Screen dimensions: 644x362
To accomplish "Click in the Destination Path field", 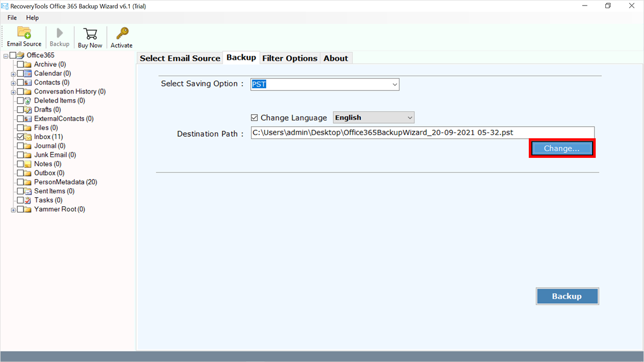I will pyautogui.click(x=423, y=133).
